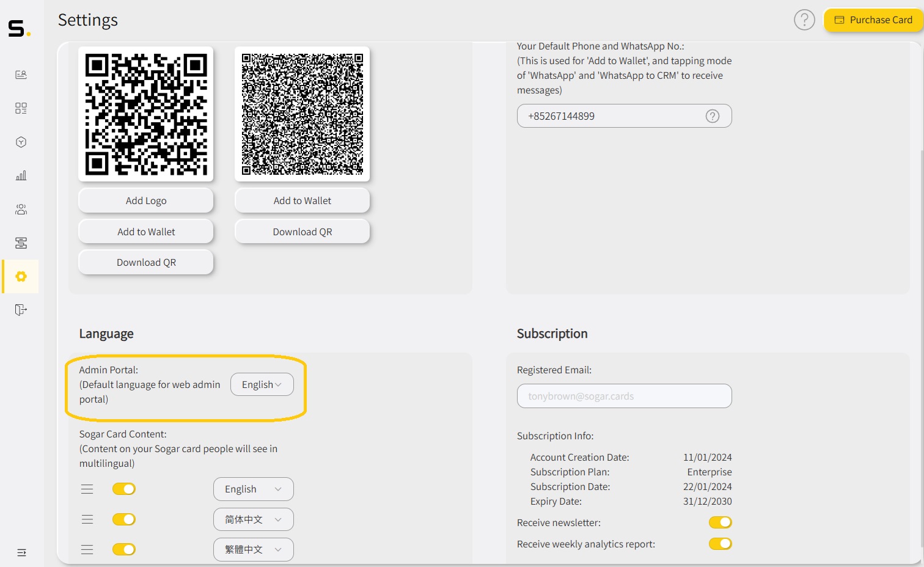Open the dashboard grid icon in sidebar
This screenshot has width=924, height=567.
click(21, 108)
